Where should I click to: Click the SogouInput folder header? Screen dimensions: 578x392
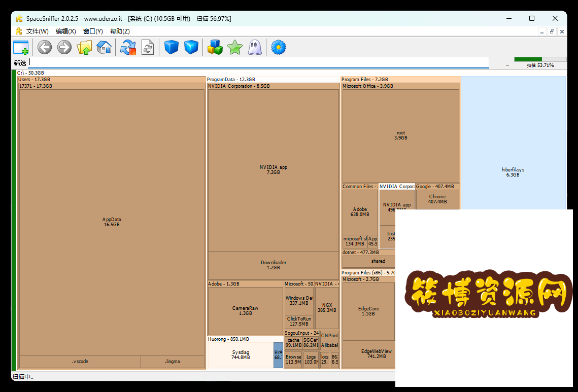point(301,333)
